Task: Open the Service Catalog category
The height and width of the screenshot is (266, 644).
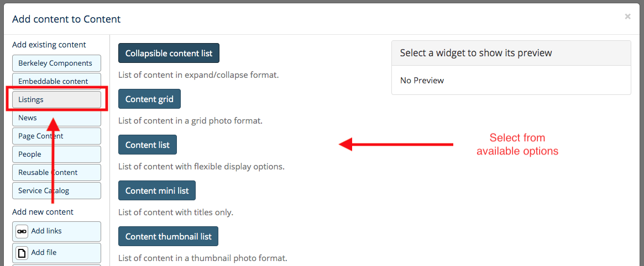Action: 57,190
